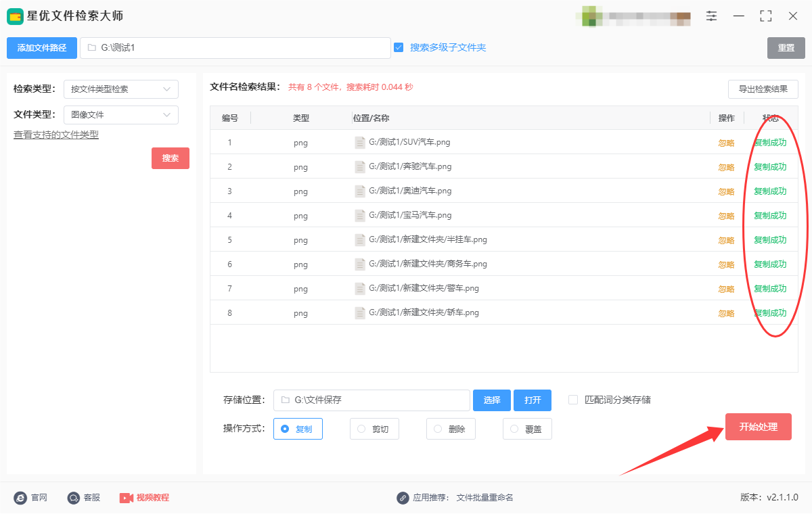Click 忽略 for 奔驰汽车.png row
This screenshot has width=812, height=514.
(726, 168)
